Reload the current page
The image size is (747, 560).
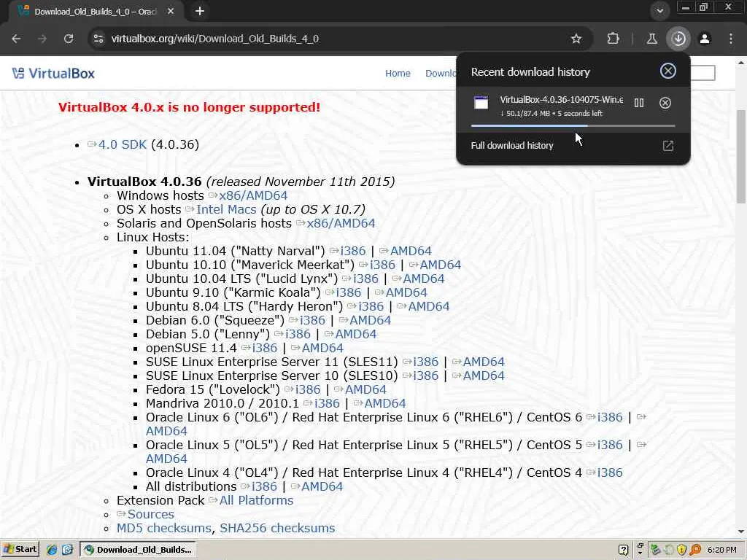click(x=69, y=39)
